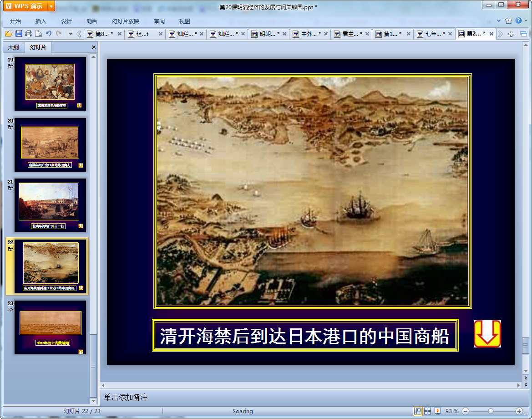Image resolution: width=532 pixels, height=419 pixels.
Task: Open the 开始 menu
Action: [15, 21]
